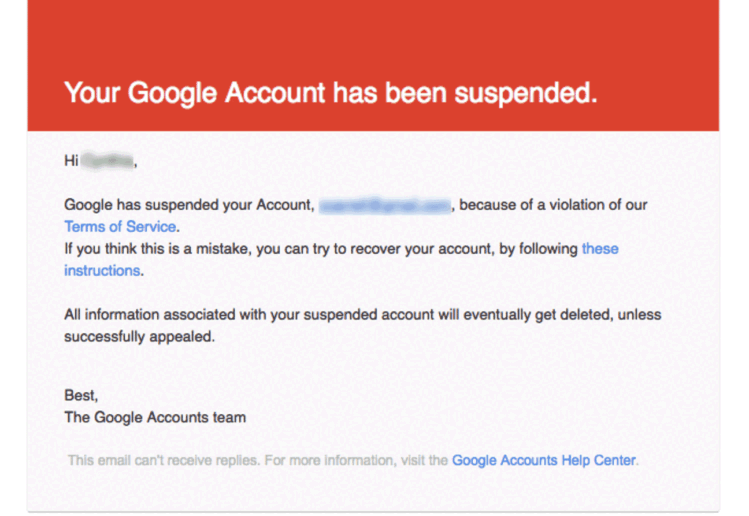Click the 'Hi' greeting word
The height and width of the screenshot is (516, 749).
click(x=71, y=160)
